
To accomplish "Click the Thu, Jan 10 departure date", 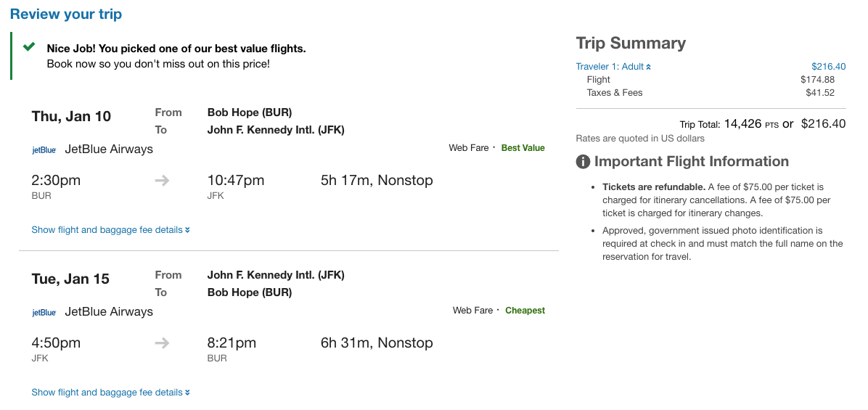I will 71,117.
